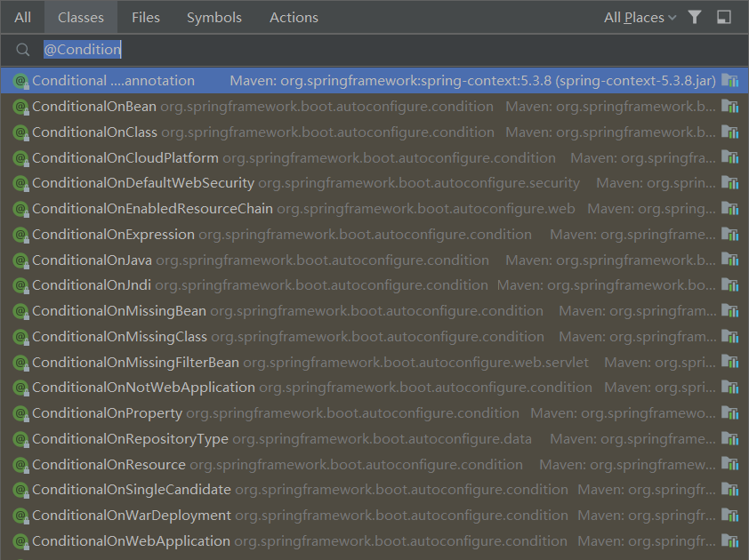The image size is (749, 560).
Task: Click annotation icon beside ConditionalOnResource
Action: (x=20, y=465)
